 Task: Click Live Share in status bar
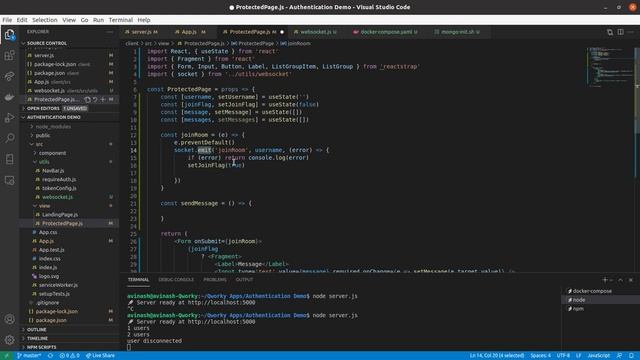point(100,356)
